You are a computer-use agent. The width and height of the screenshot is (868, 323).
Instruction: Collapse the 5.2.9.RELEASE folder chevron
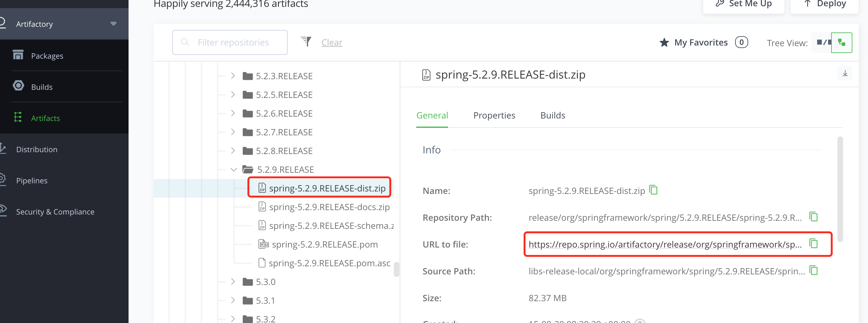coord(233,169)
